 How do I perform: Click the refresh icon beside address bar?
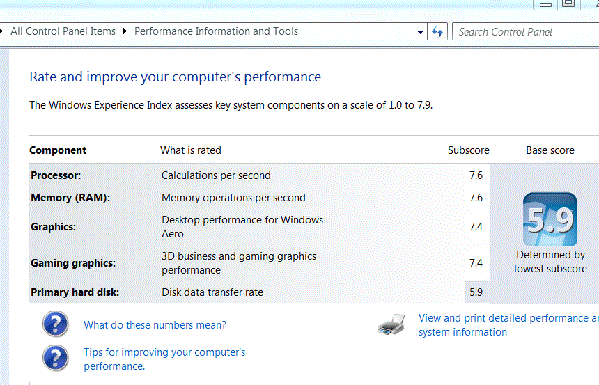coord(437,32)
